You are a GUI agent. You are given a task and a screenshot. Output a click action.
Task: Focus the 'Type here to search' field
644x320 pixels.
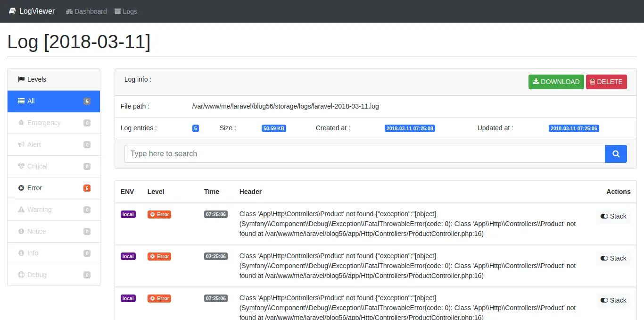click(365, 154)
